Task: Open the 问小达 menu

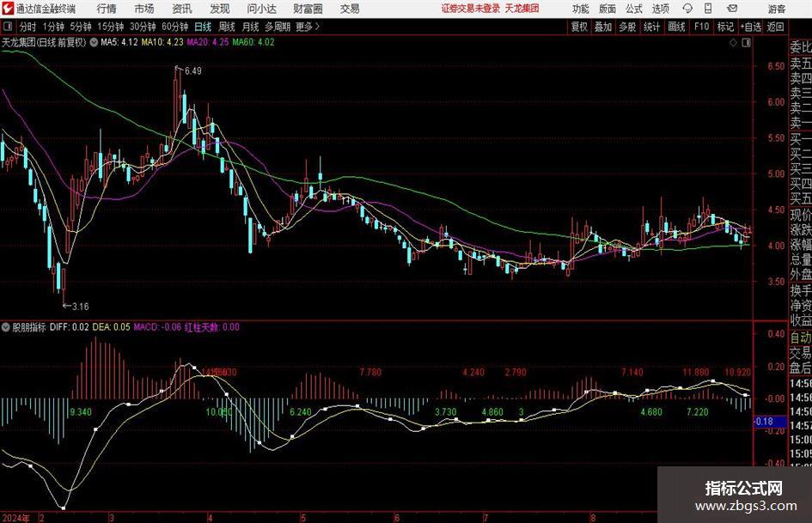Action: coord(261,9)
